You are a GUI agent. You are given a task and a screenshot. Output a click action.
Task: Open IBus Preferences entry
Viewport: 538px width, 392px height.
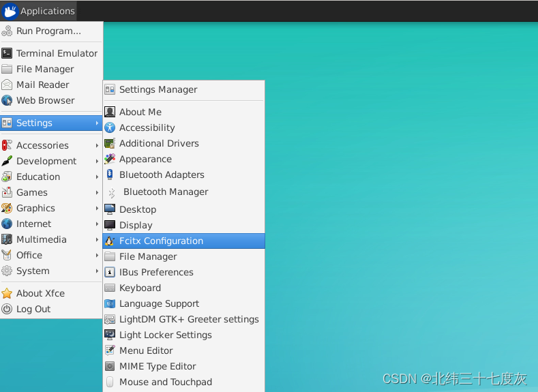(x=184, y=272)
